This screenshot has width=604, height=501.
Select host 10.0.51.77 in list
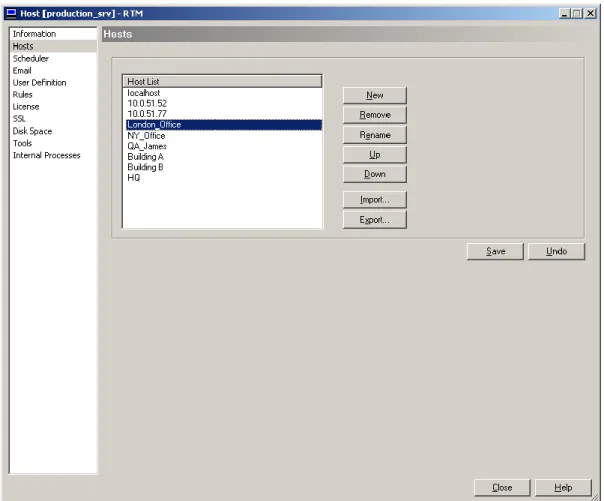(x=222, y=114)
